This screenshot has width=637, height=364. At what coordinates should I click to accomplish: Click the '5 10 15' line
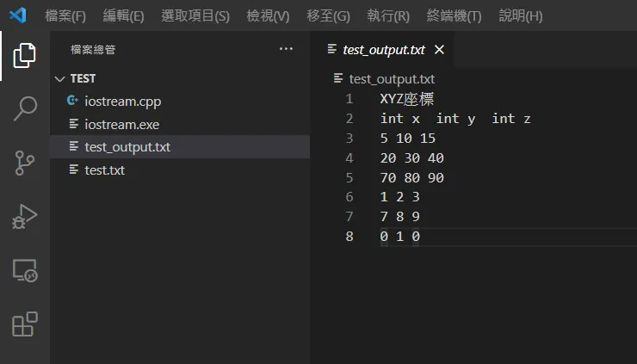(x=407, y=139)
